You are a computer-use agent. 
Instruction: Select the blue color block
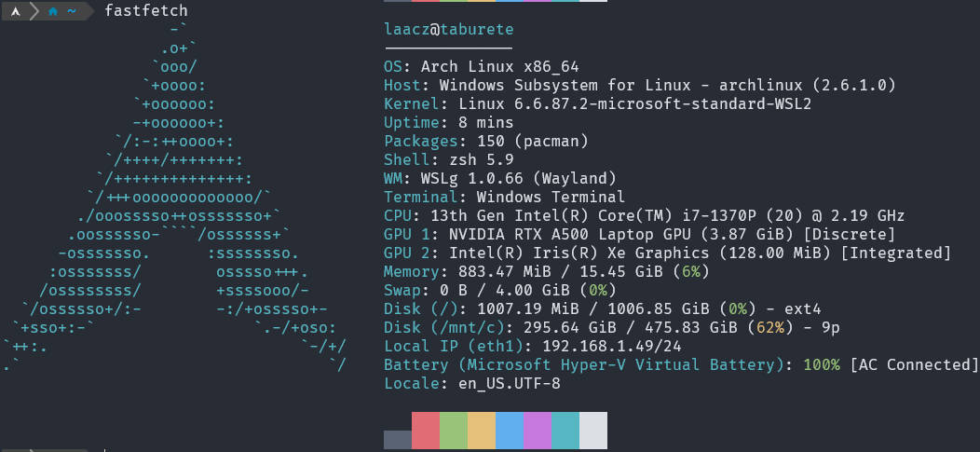(x=510, y=431)
